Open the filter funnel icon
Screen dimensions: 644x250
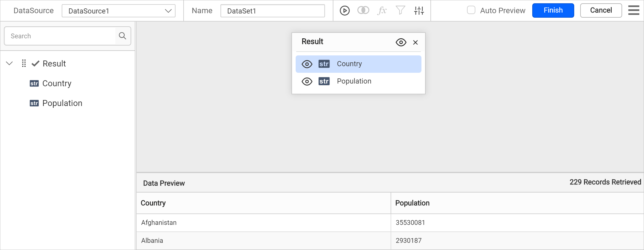(x=400, y=11)
